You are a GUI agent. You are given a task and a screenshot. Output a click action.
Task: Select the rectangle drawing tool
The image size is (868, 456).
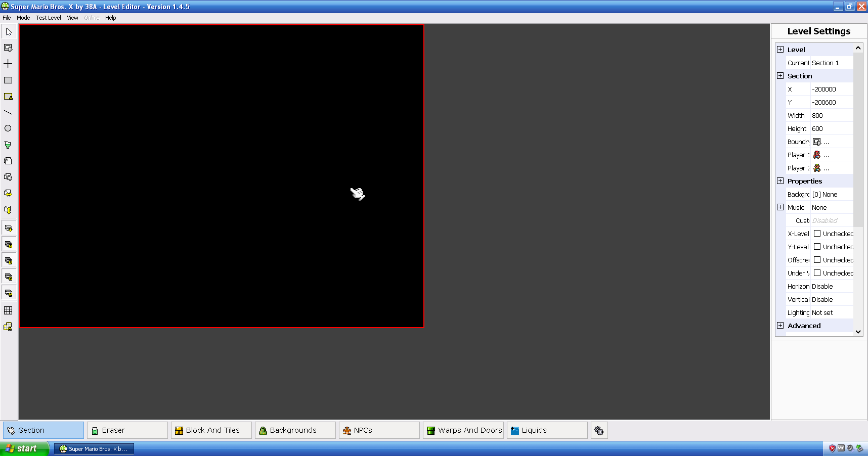[8, 80]
